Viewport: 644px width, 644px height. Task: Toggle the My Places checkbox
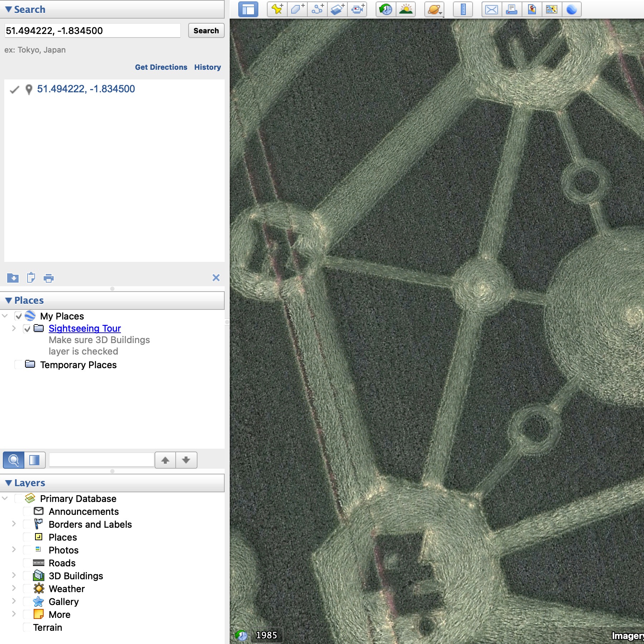(x=19, y=316)
